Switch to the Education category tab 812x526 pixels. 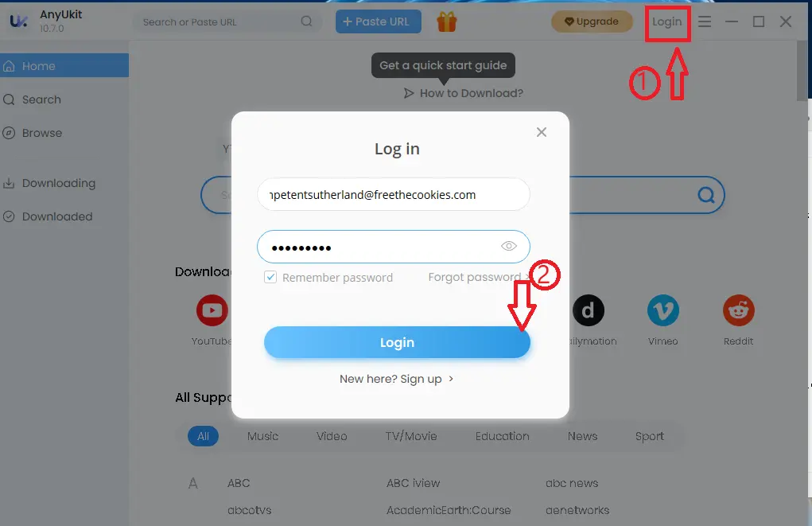(x=503, y=436)
